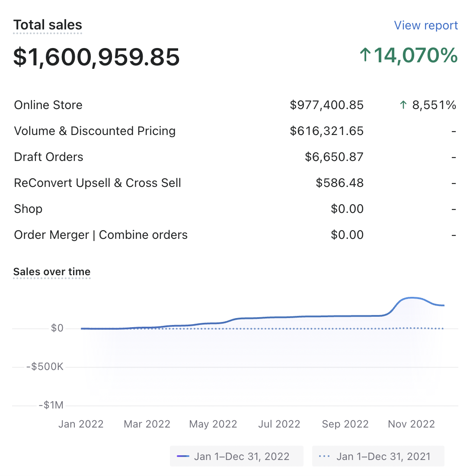Screen dimensions: 473x476
Task: Select the Online Store sales row
Action: pyautogui.click(x=48, y=105)
